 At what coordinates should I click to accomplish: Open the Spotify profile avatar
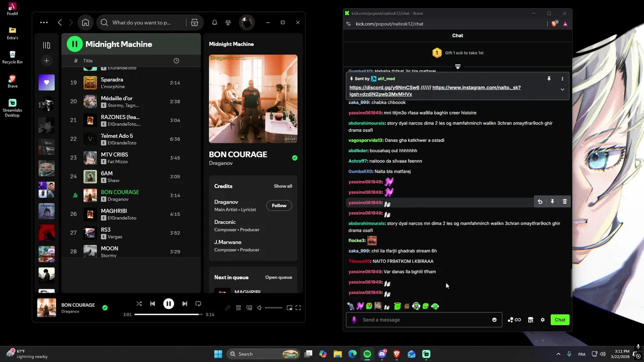[247, 23]
